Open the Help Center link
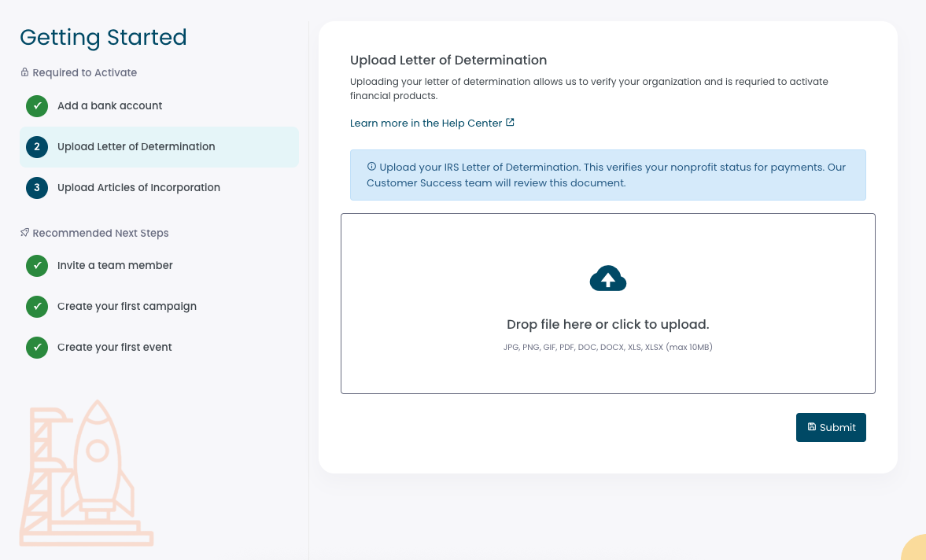This screenshot has height=560, width=926. tap(425, 123)
